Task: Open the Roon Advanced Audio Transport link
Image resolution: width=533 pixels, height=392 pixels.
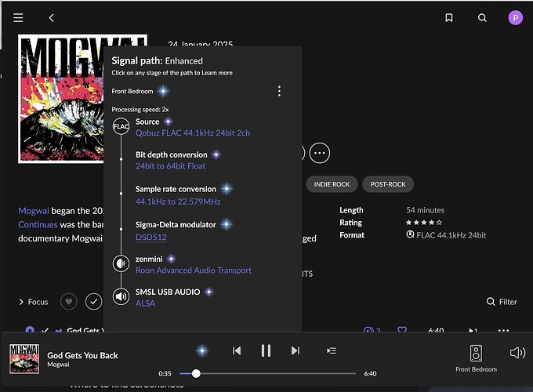Action: pos(194,270)
